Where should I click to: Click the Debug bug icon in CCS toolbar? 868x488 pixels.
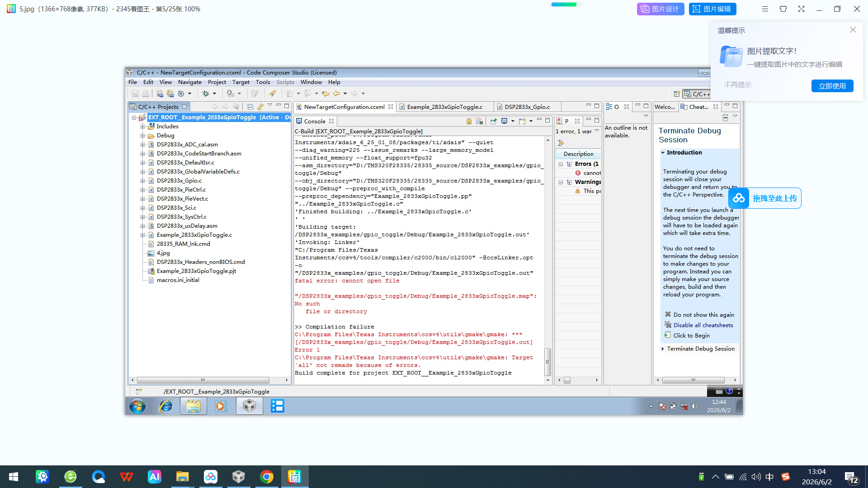click(206, 94)
